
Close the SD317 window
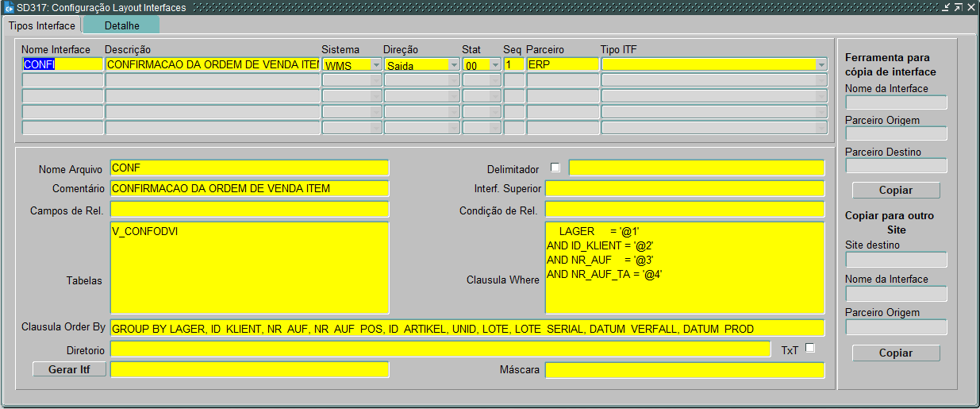pos(970,8)
